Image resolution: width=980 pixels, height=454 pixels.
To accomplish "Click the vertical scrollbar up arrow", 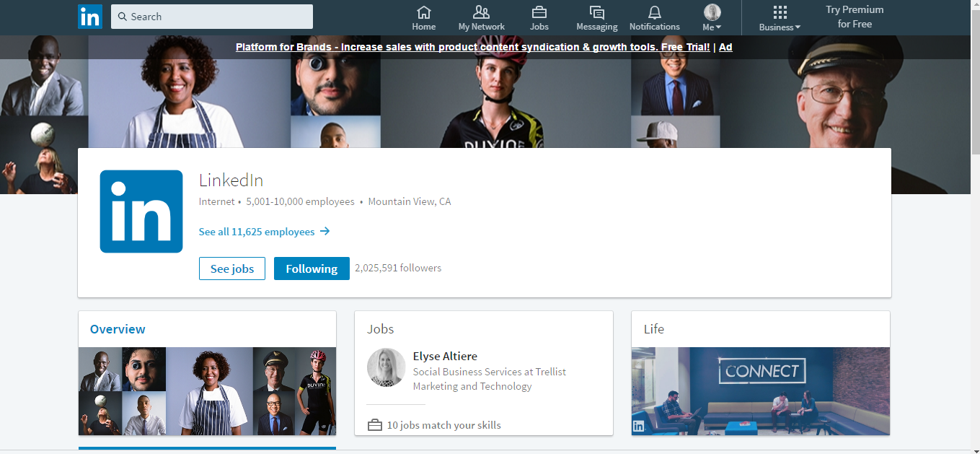I will (975, 5).
